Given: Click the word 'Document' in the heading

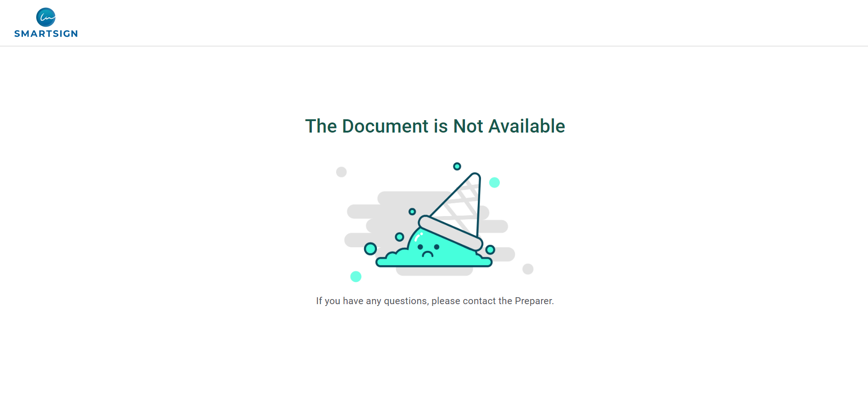Looking at the screenshot, I should click(385, 126).
